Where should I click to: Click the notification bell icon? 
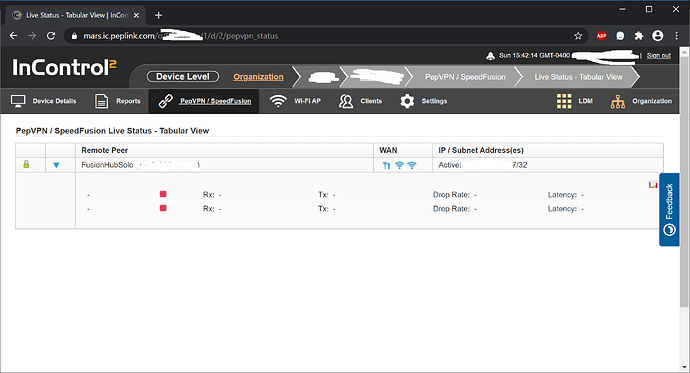coord(490,55)
